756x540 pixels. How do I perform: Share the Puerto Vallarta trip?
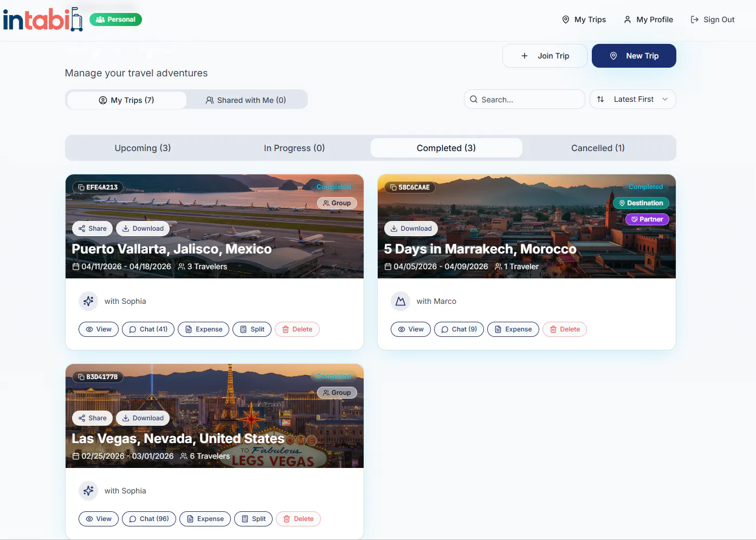(93, 229)
